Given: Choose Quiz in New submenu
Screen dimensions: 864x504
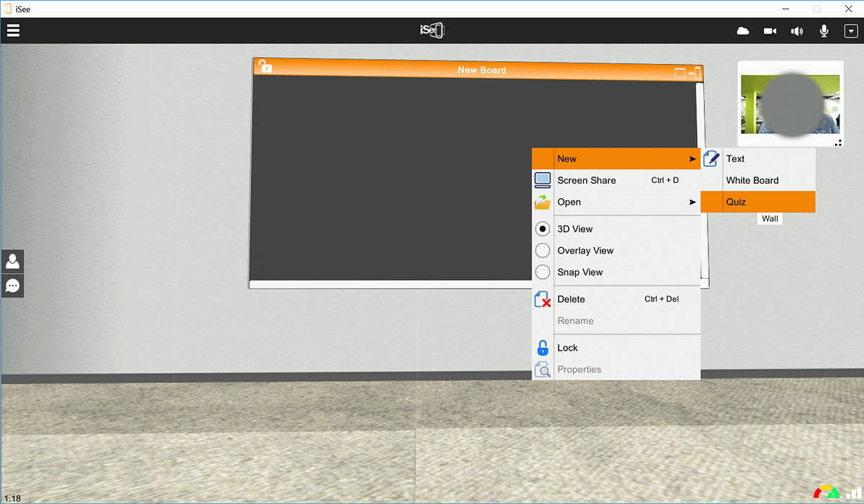Looking at the screenshot, I should click(758, 202).
